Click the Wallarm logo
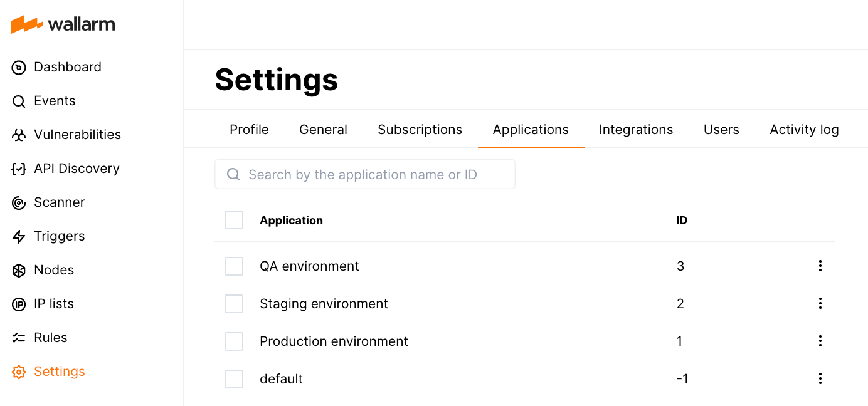The image size is (868, 406). point(63,24)
